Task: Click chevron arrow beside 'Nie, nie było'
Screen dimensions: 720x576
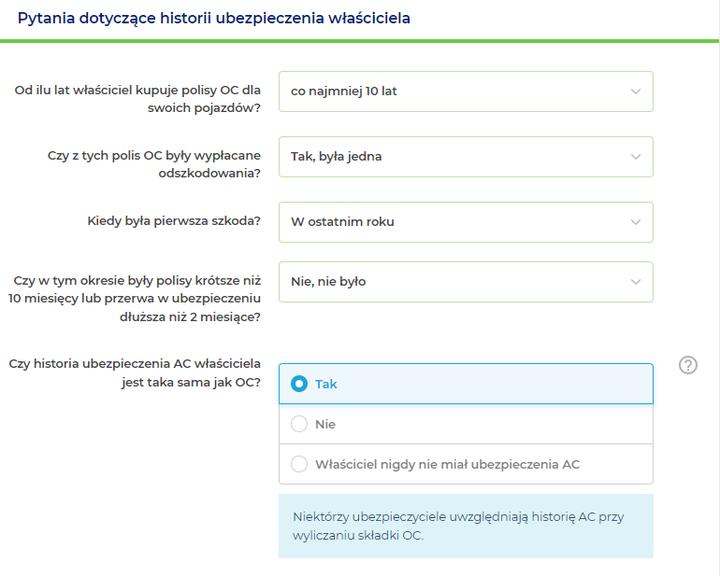Action: [635, 282]
